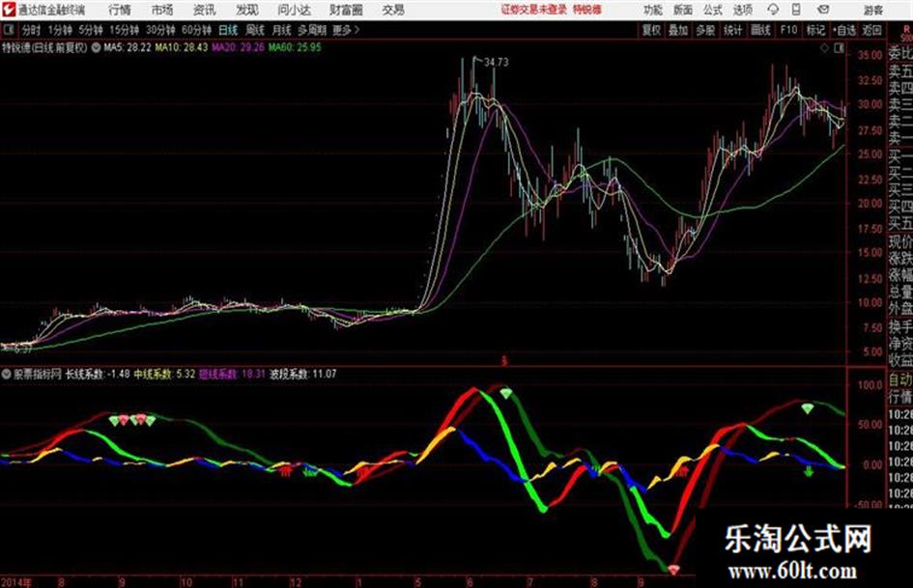The image size is (913, 588).
Task: Open the 公式 menu
Action: [x=713, y=10]
